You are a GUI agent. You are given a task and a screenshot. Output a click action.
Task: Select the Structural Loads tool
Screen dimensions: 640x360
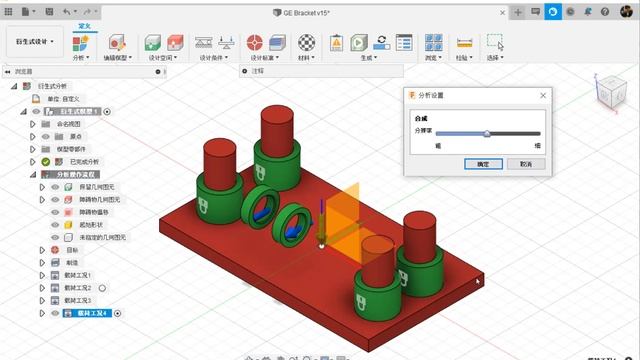226,42
